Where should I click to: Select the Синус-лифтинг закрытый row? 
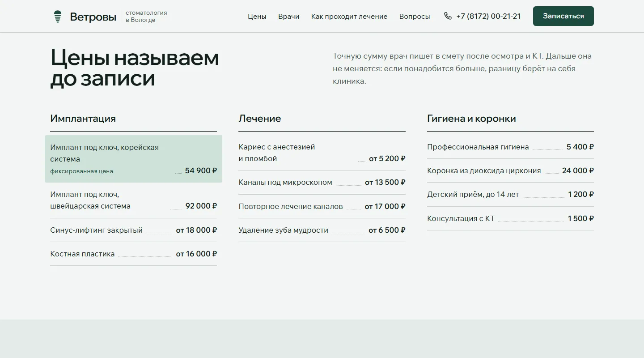click(133, 230)
